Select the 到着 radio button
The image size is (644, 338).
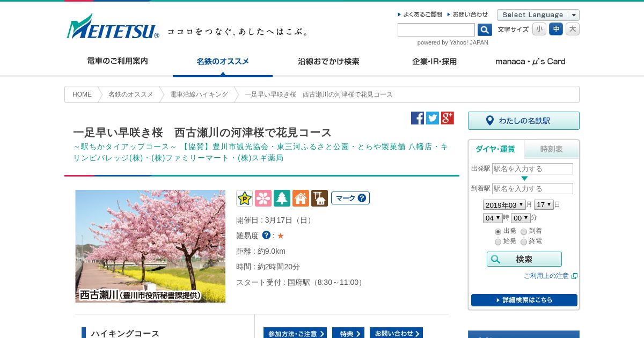pos(524,232)
